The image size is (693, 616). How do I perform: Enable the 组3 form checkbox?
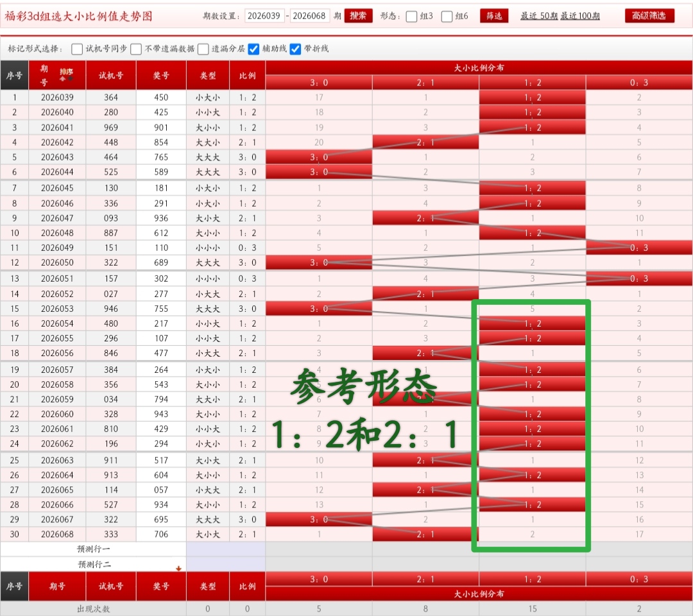(x=411, y=17)
